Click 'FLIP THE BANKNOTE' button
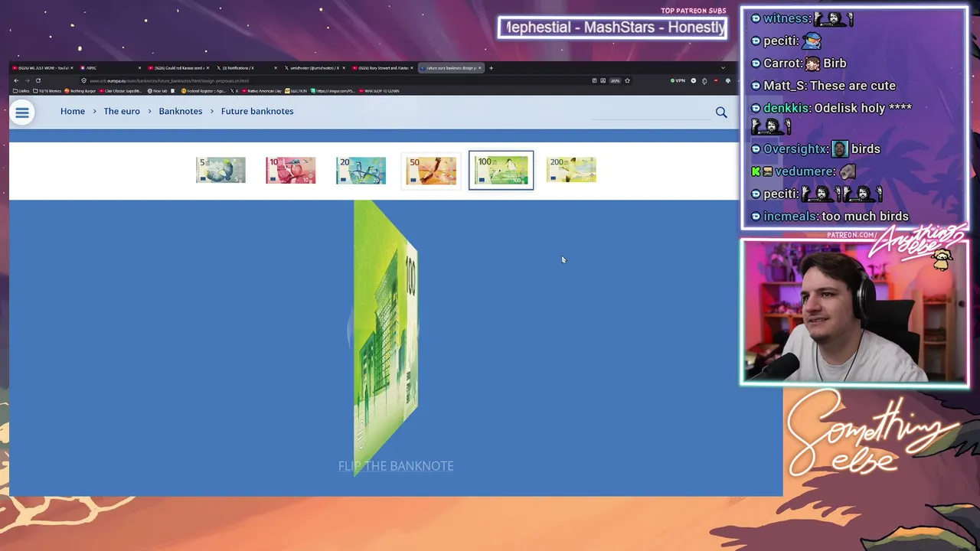The width and height of the screenshot is (980, 551). tap(396, 466)
